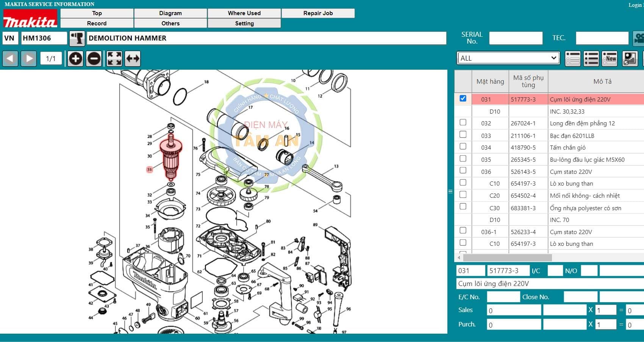Click the VN country code field
The image size is (644, 342).
10,38
